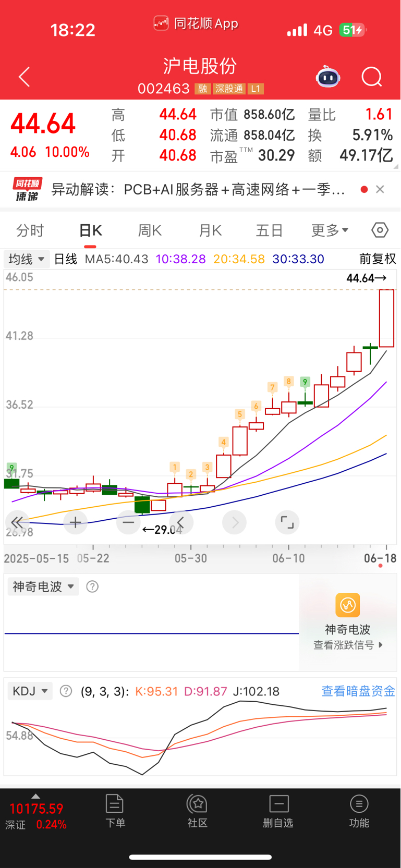Tap 删自选 remove from watchlist
The image size is (401, 868).
coord(278,811)
